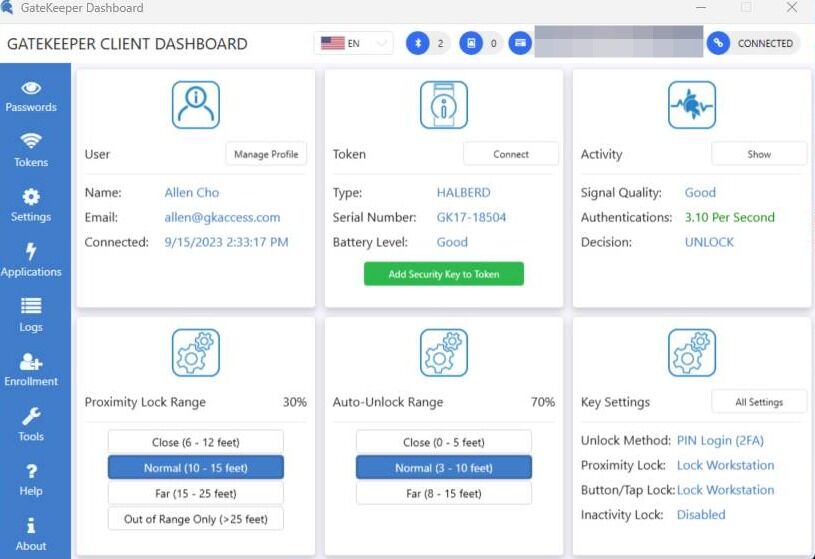The height and width of the screenshot is (559, 815).
Task: Click the connected time 9/15/2023 2:33:17 PM
Action: coord(227,242)
